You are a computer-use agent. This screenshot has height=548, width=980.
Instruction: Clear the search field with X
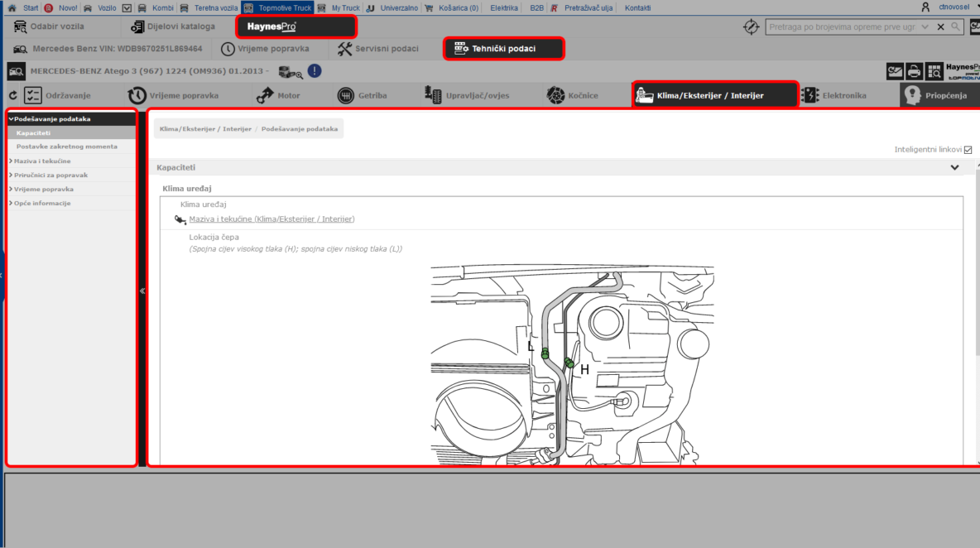[x=940, y=26]
